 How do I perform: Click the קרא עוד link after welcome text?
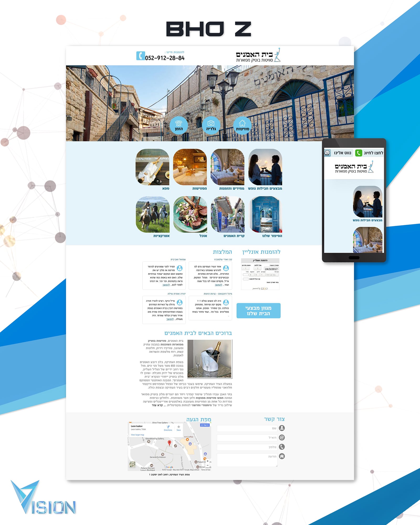click(157, 405)
